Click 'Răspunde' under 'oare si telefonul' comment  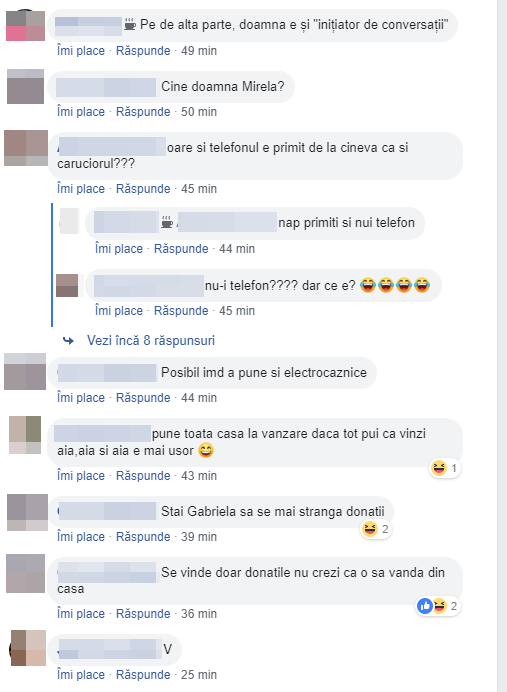(x=143, y=188)
